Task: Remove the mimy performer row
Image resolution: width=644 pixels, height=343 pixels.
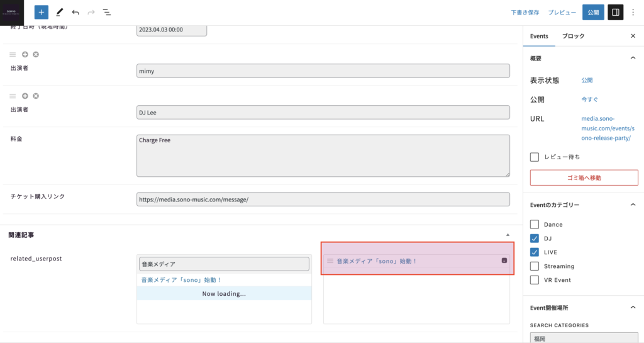Action: click(36, 55)
